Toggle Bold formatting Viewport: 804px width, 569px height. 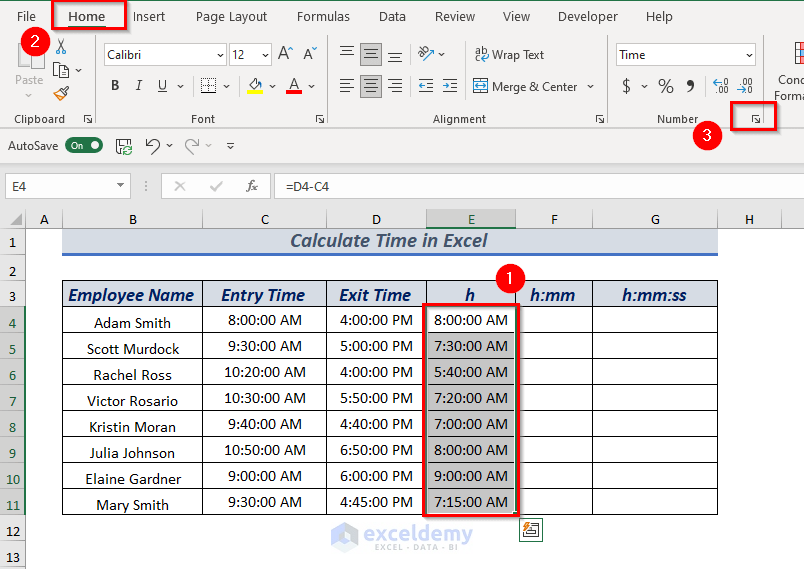click(x=115, y=86)
